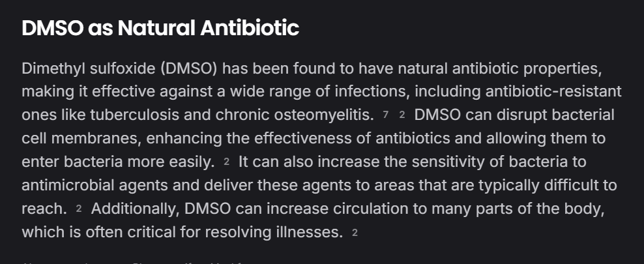Open citation 2 after "bacteria more easily"

(226, 162)
